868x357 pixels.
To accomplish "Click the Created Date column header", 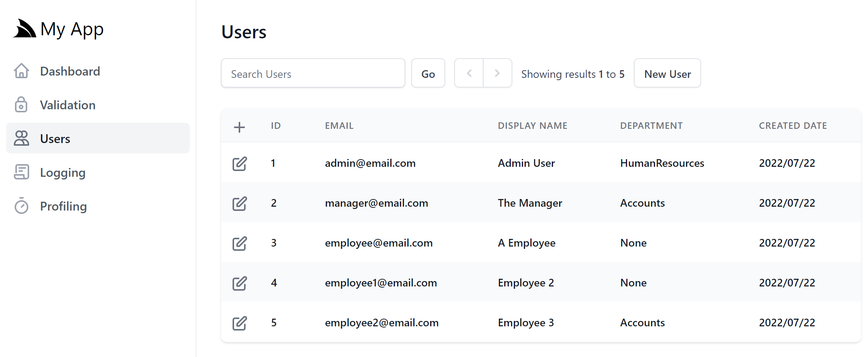I will point(793,126).
